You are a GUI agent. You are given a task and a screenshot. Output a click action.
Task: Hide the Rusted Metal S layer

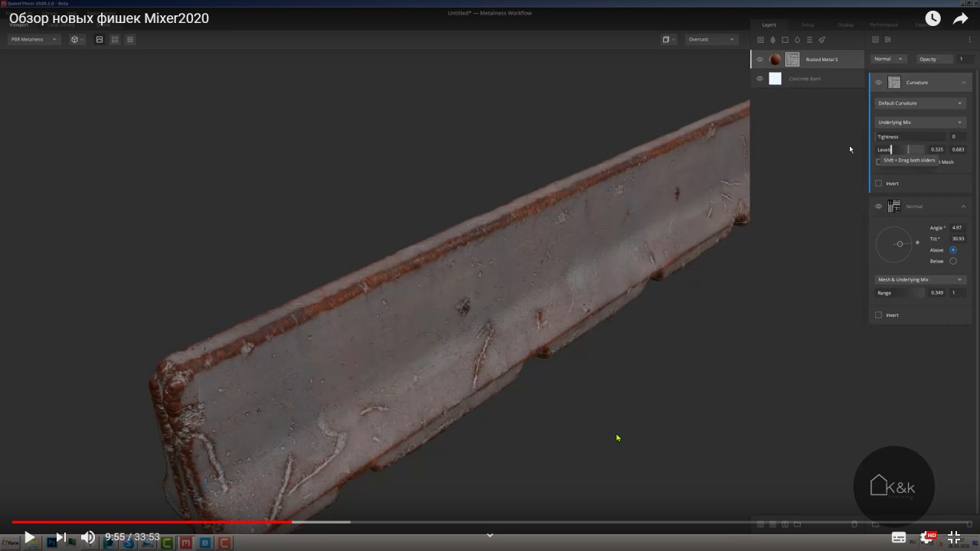click(759, 60)
